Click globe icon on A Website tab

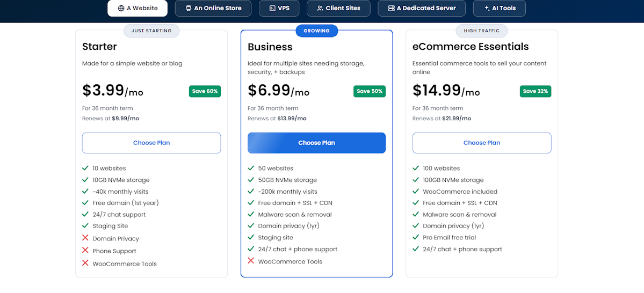[121, 8]
